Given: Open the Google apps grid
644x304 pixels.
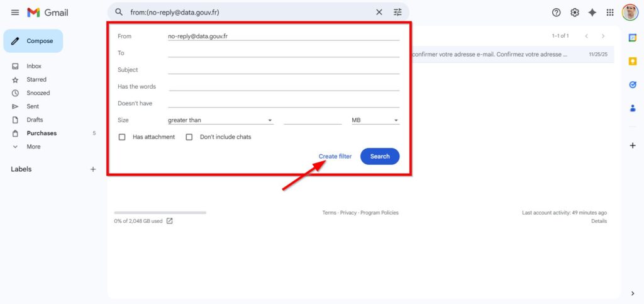Looking at the screenshot, I should (x=609, y=13).
